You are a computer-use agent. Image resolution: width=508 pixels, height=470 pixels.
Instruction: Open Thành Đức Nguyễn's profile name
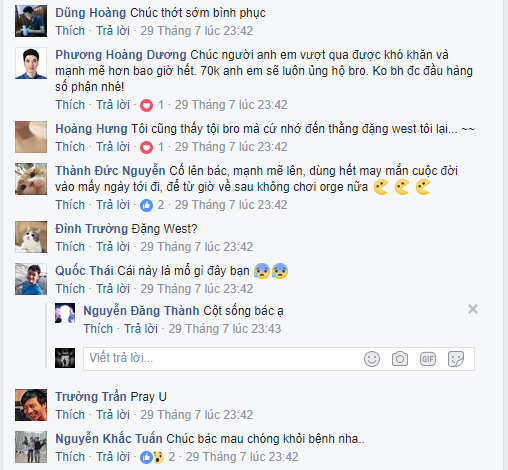pyautogui.click(x=110, y=171)
